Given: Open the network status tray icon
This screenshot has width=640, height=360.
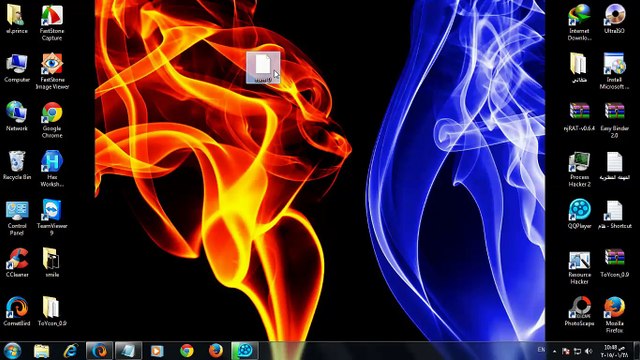Looking at the screenshot, I should (577, 351).
